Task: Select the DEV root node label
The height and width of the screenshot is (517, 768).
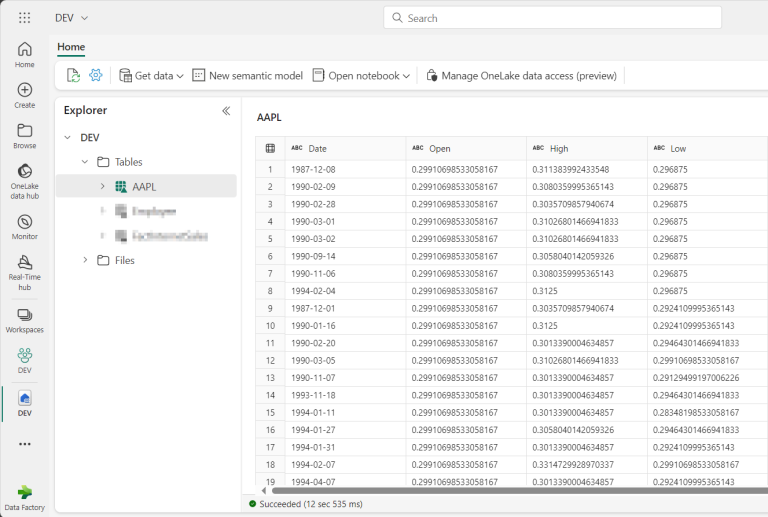Action: click(90, 138)
